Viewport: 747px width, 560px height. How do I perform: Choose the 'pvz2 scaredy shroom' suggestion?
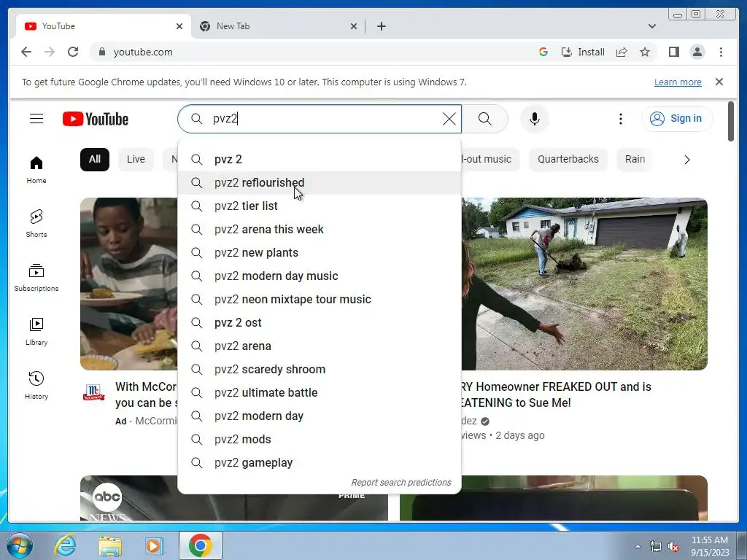tap(320, 370)
